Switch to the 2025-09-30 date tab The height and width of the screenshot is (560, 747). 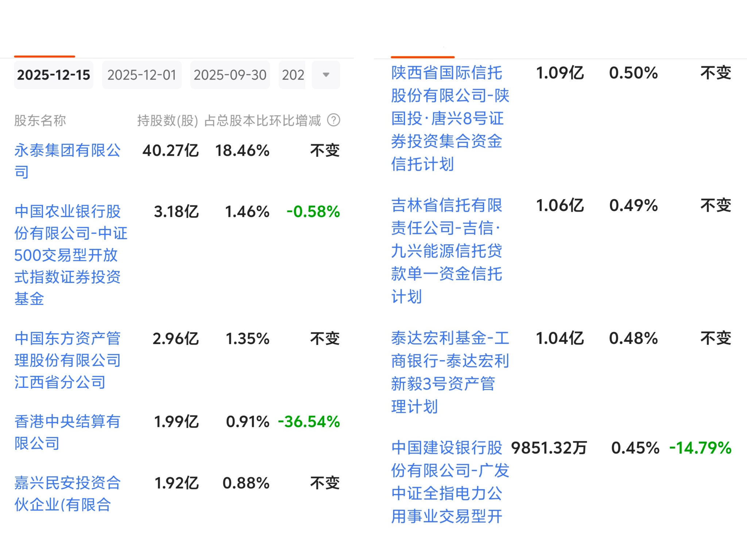tap(230, 75)
